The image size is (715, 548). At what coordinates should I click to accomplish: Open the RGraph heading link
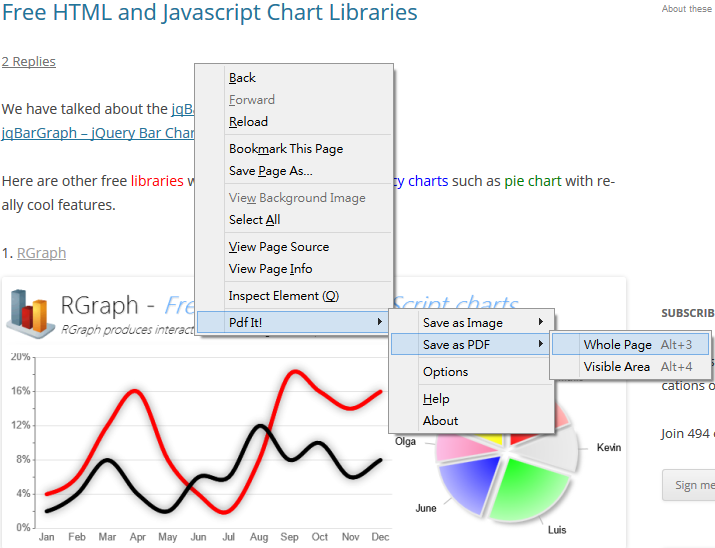41,253
